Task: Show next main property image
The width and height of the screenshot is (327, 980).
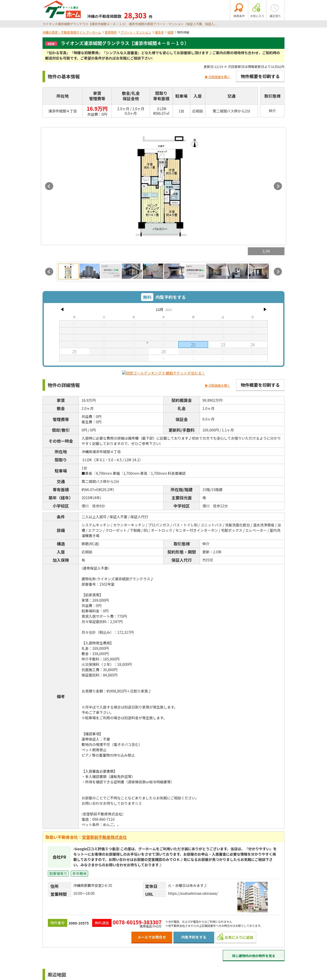Action: pos(278,186)
